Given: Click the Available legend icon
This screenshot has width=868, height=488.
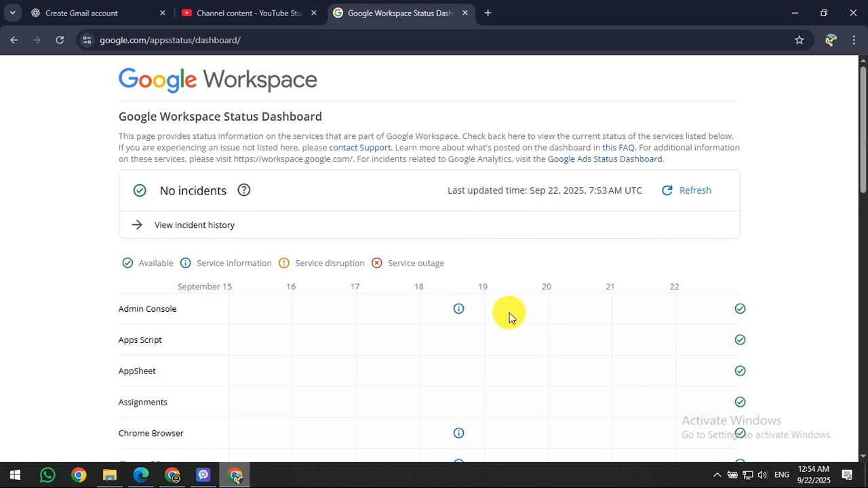Looking at the screenshot, I should [x=127, y=263].
